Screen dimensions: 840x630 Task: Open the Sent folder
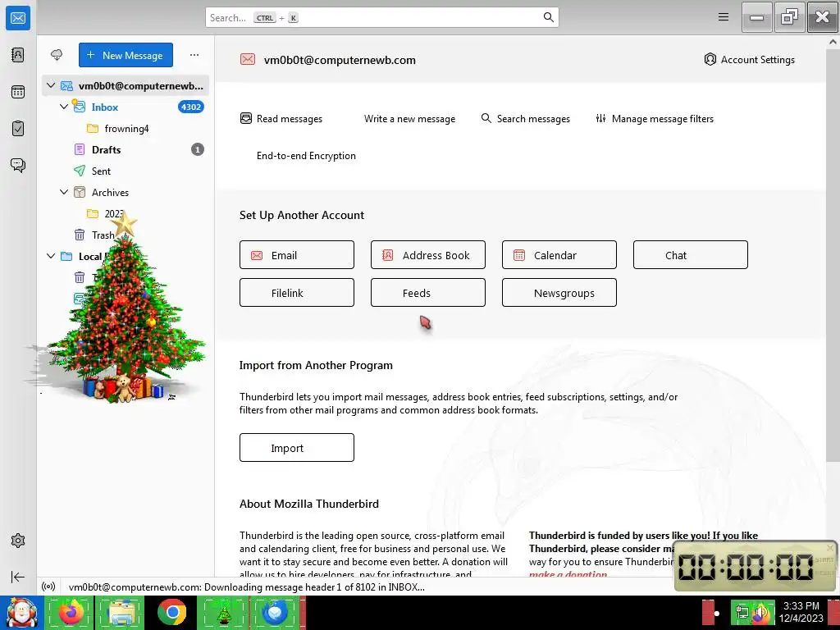(x=101, y=171)
